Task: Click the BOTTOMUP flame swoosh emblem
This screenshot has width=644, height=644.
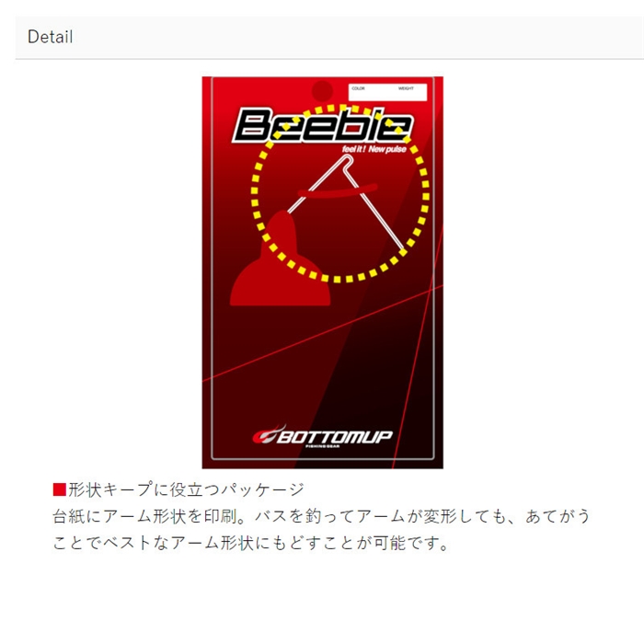Action: point(269,435)
